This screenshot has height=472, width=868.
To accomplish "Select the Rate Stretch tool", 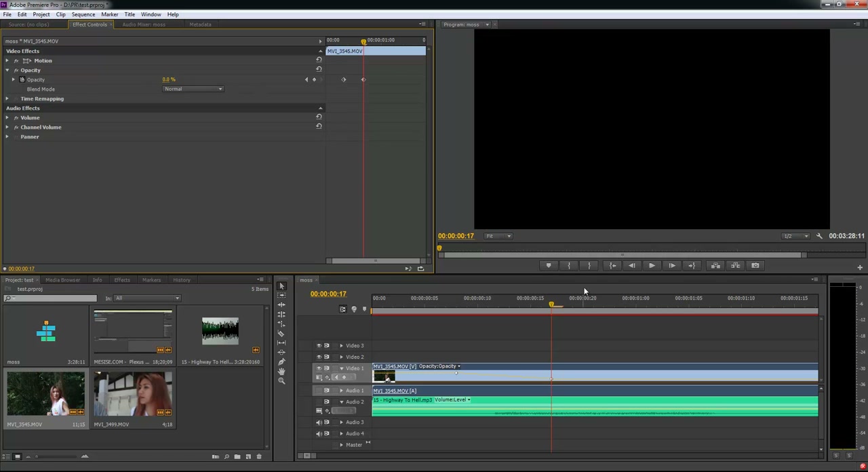I will point(281,323).
